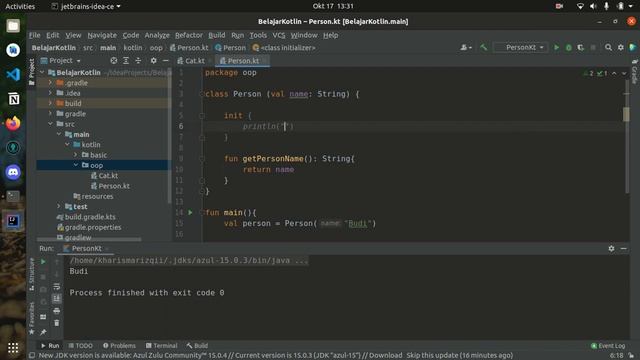Open the Gradle side tool window
640x360 pixels.
coord(635,72)
